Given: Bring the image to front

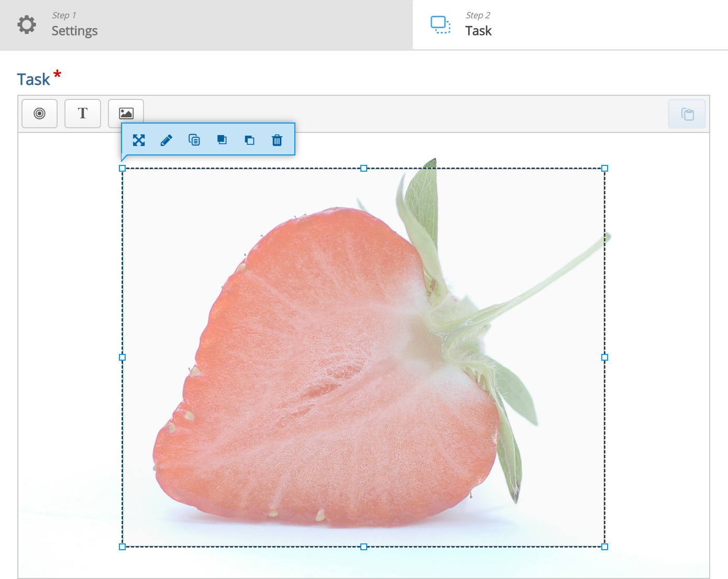Looking at the screenshot, I should [222, 140].
